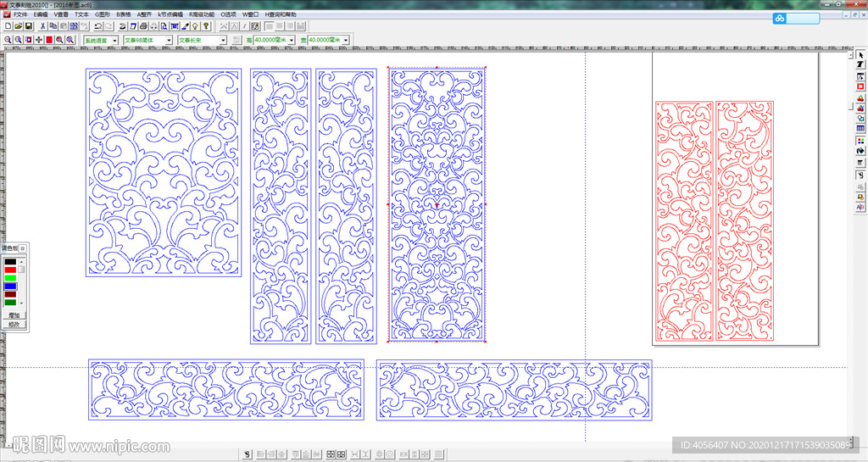This screenshot has height=462, width=868.
Task: Open the 文泰长宋 font style dropdown
Action: 223,40
